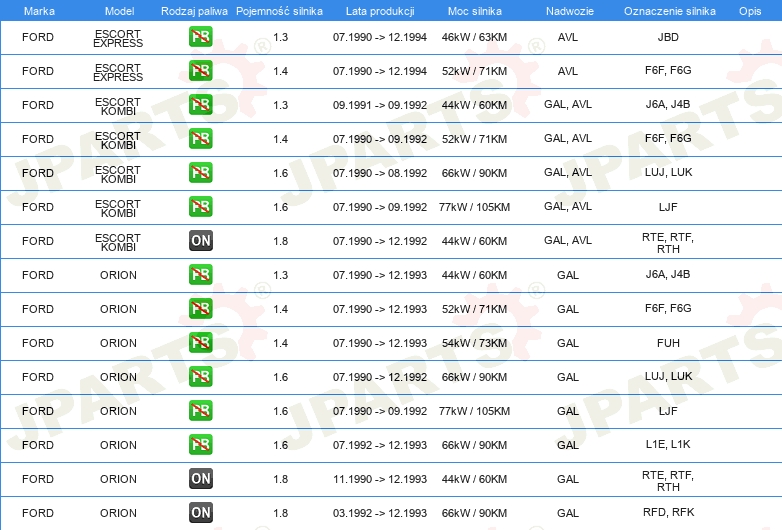The width and height of the screenshot is (782, 530).
Task: Select FORD brand cell in the JBD row
Action: [x=38, y=37]
